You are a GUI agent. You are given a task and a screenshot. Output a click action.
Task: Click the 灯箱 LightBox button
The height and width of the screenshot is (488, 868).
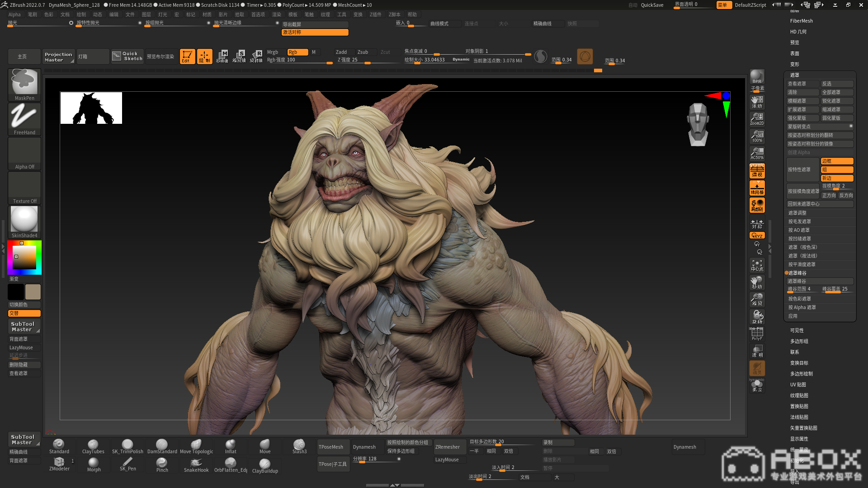click(x=93, y=56)
